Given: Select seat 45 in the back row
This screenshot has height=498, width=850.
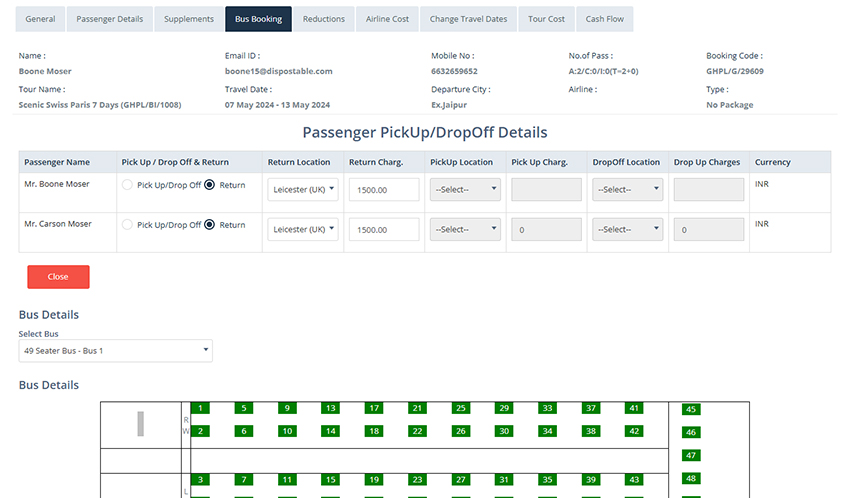Looking at the screenshot, I should click(690, 409).
